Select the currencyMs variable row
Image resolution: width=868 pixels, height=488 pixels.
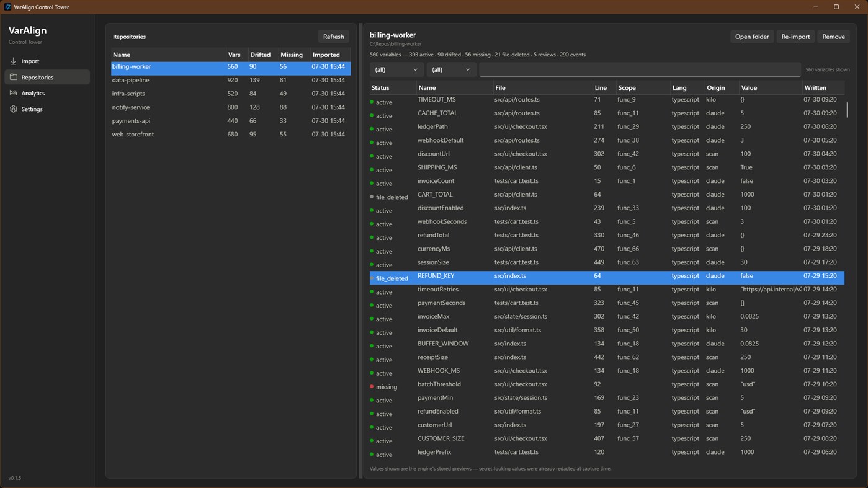(x=607, y=249)
